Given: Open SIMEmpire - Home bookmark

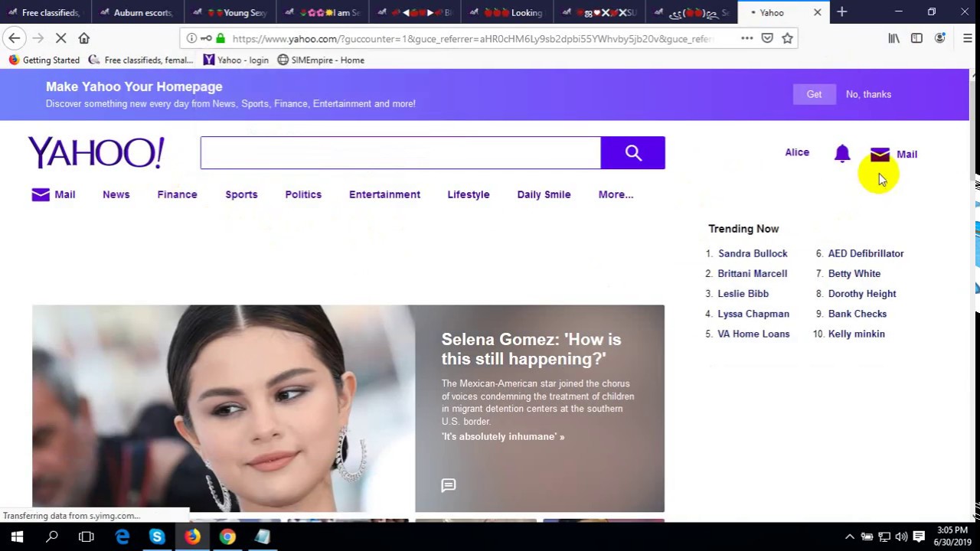Looking at the screenshot, I should pos(320,60).
